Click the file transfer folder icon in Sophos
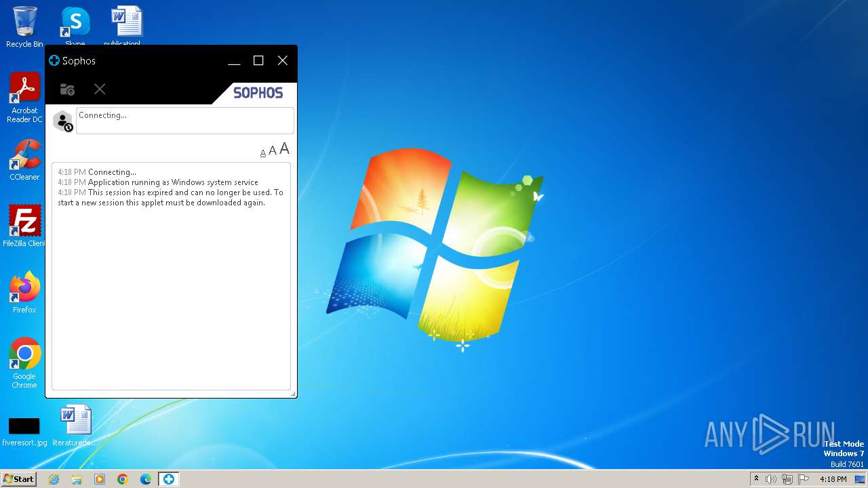Image resolution: width=868 pixels, height=488 pixels. (x=67, y=89)
